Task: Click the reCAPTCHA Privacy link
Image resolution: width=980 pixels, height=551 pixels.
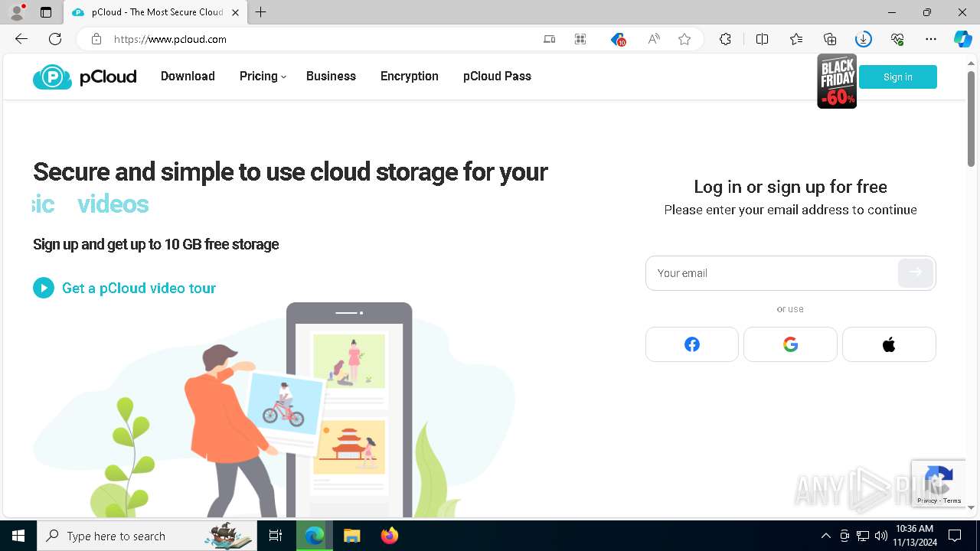Action: (927, 500)
